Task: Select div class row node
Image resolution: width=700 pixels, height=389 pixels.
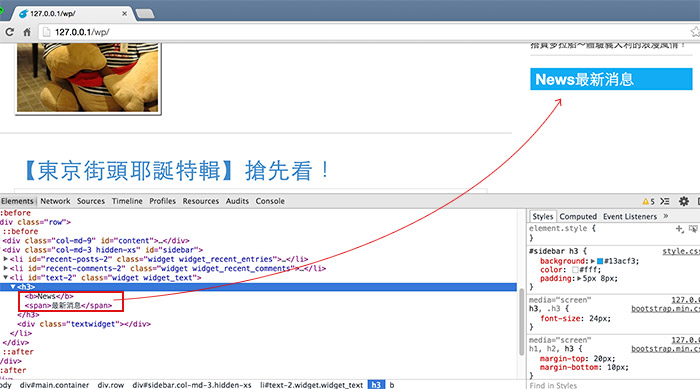Action: tap(35, 222)
